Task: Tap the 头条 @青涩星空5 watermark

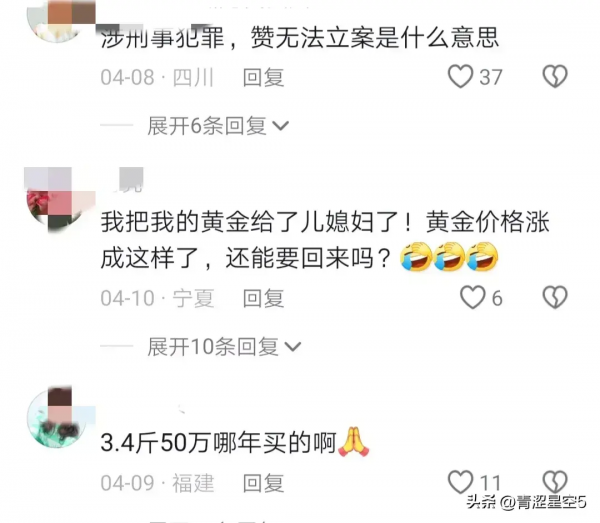Action: tap(527, 502)
